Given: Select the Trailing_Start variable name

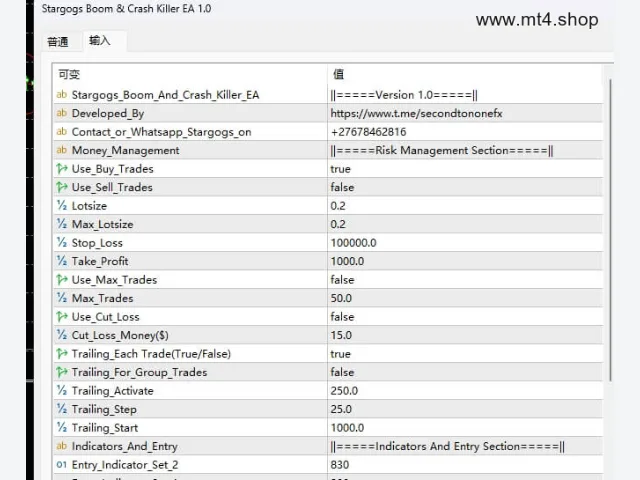Looking at the screenshot, I should point(105,428).
